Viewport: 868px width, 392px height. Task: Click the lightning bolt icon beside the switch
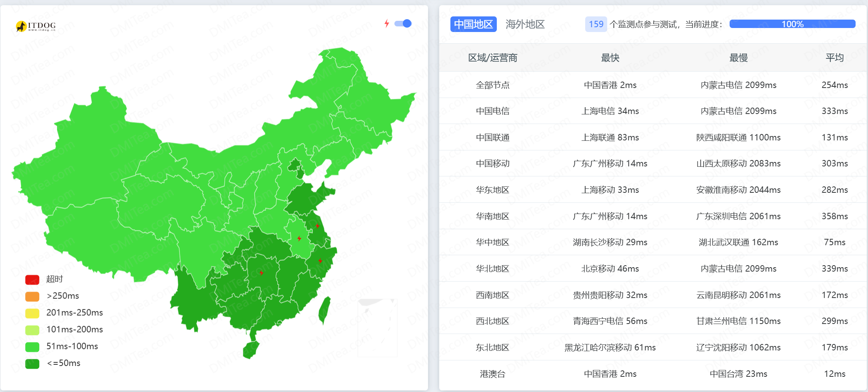coord(386,24)
